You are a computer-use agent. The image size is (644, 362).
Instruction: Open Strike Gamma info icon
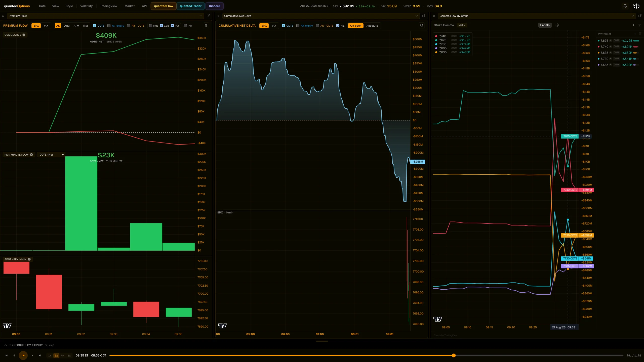[x=639, y=25]
